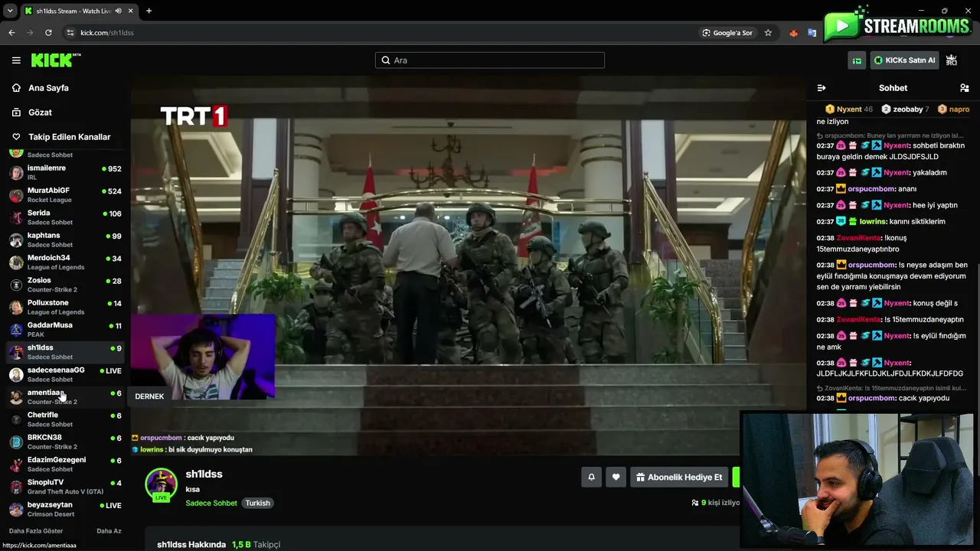Bookmark this page with the star icon
This screenshot has width=980, height=551.
768,33
